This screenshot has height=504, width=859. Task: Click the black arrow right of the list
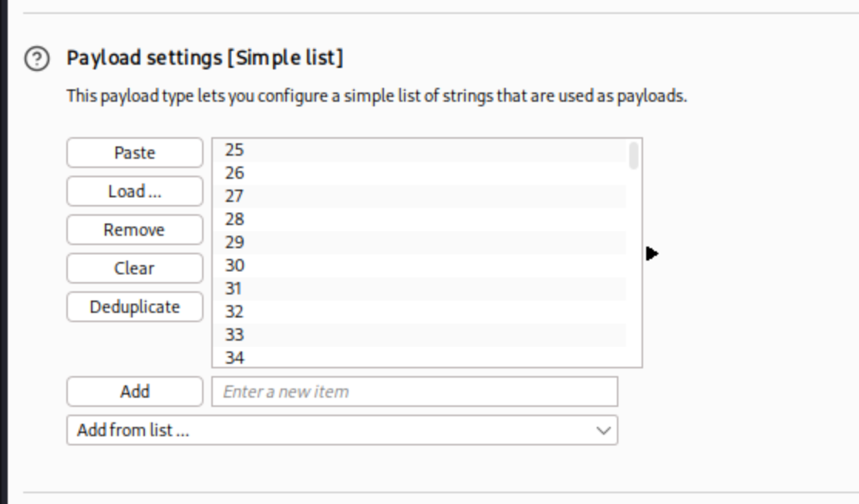(x=652, y=253)
